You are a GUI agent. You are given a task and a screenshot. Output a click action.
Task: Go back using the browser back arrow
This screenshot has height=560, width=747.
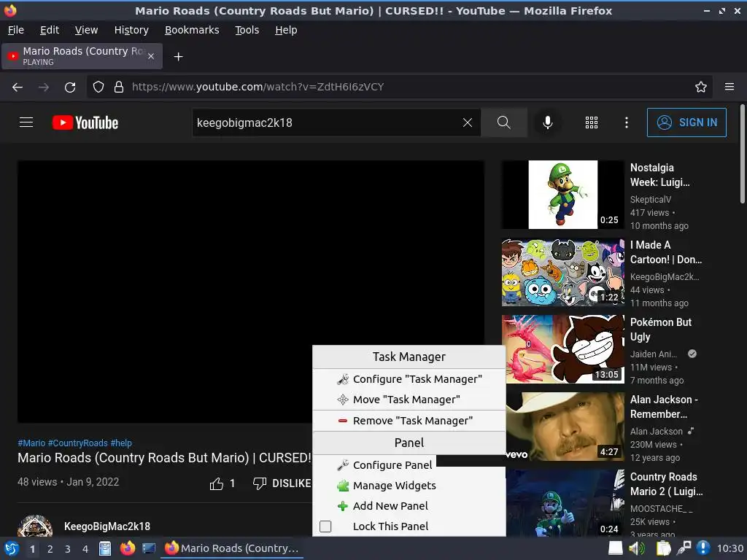pyautogui.click(x=18, y=87)
